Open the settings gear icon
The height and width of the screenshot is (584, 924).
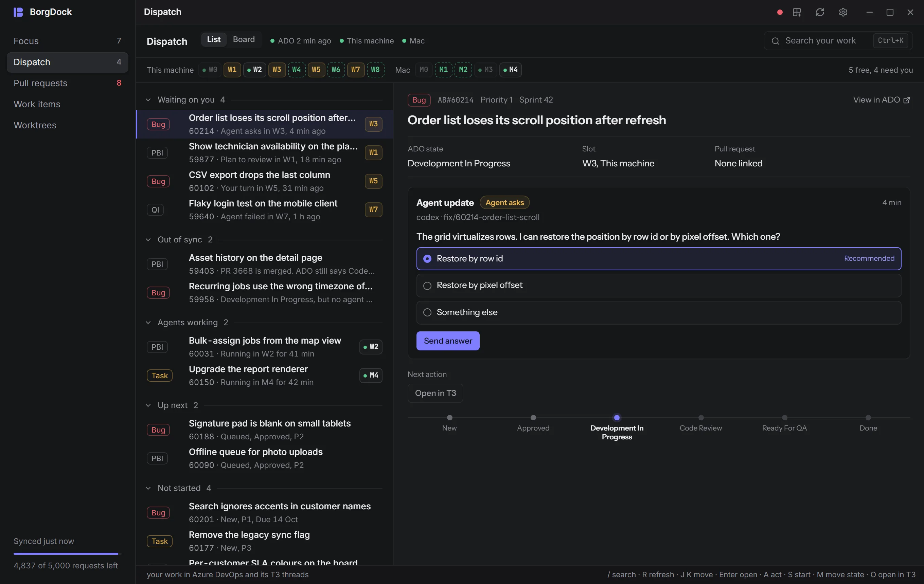point(843,12)
